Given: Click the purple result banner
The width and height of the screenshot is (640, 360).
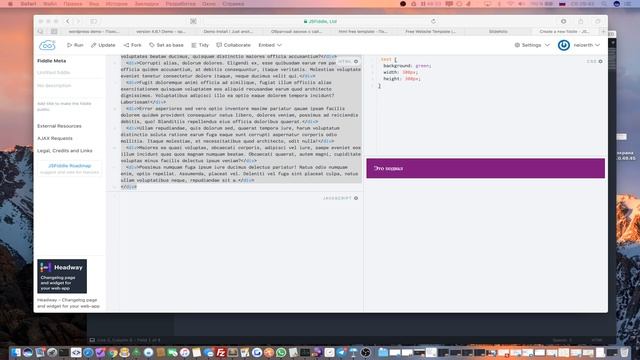Looking at the screenshot, I should click(485, 168).
